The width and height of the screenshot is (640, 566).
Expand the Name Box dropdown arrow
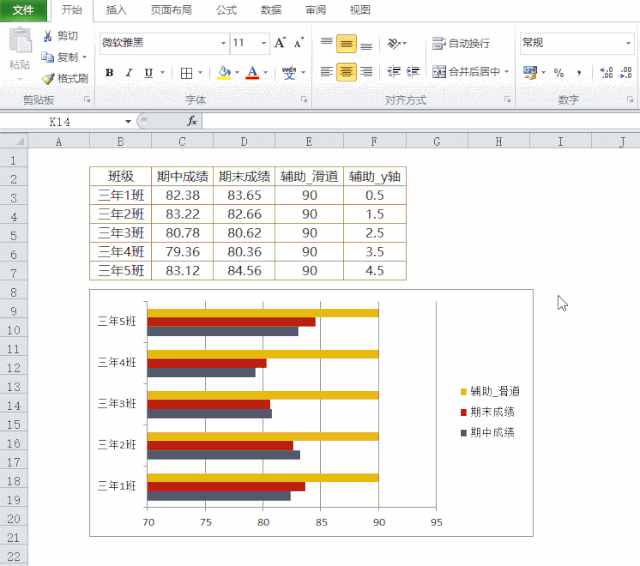[128, 122]
